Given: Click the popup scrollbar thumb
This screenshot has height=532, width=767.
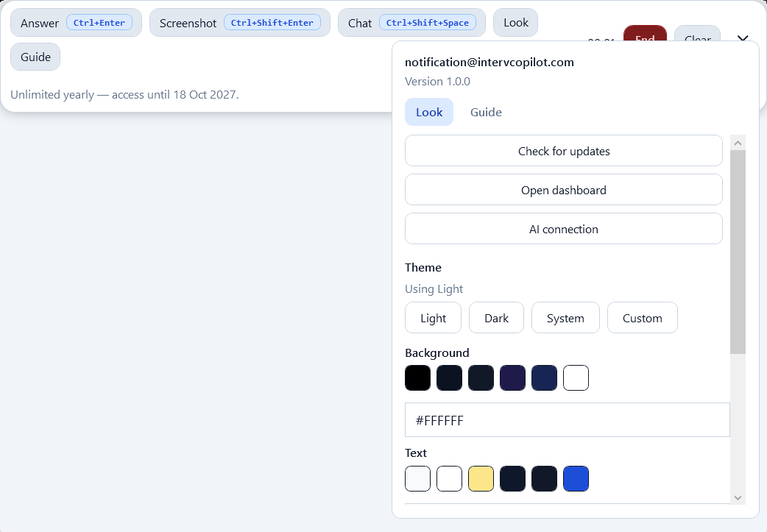Looking at the screenshot, I should coord(738,252).
